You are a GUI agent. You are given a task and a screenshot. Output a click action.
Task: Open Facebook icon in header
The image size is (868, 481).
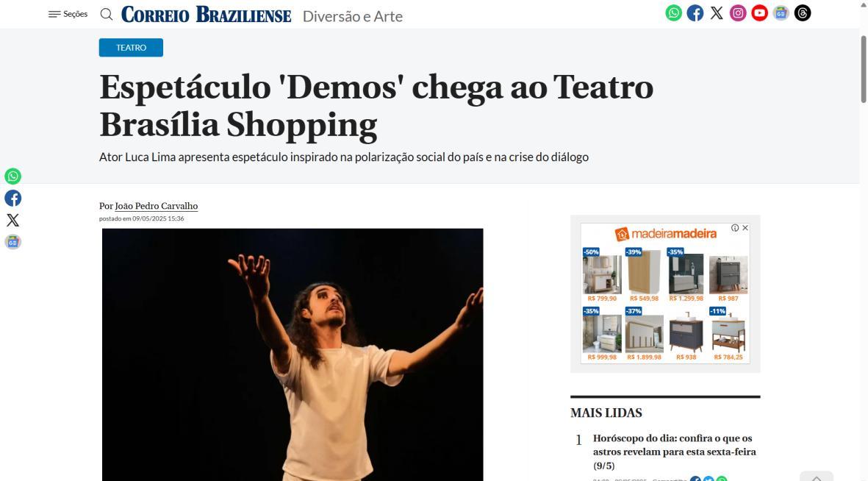[695, 13]
